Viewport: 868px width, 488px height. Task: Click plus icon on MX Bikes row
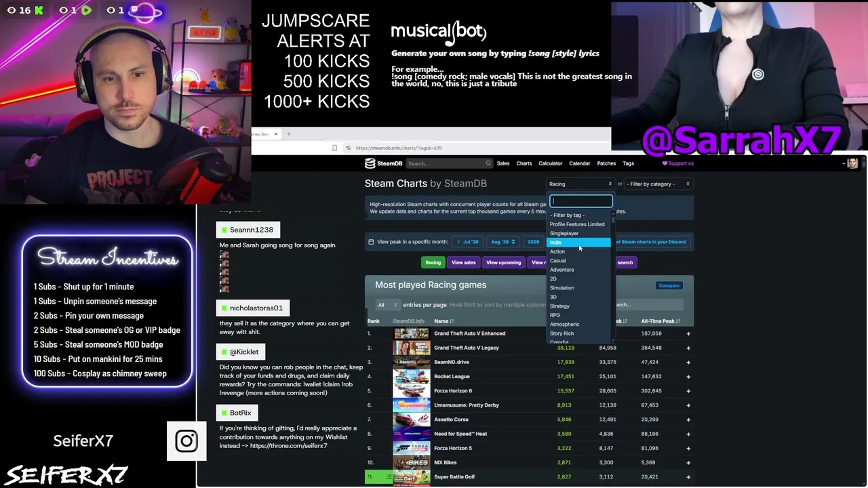point(688,462)
